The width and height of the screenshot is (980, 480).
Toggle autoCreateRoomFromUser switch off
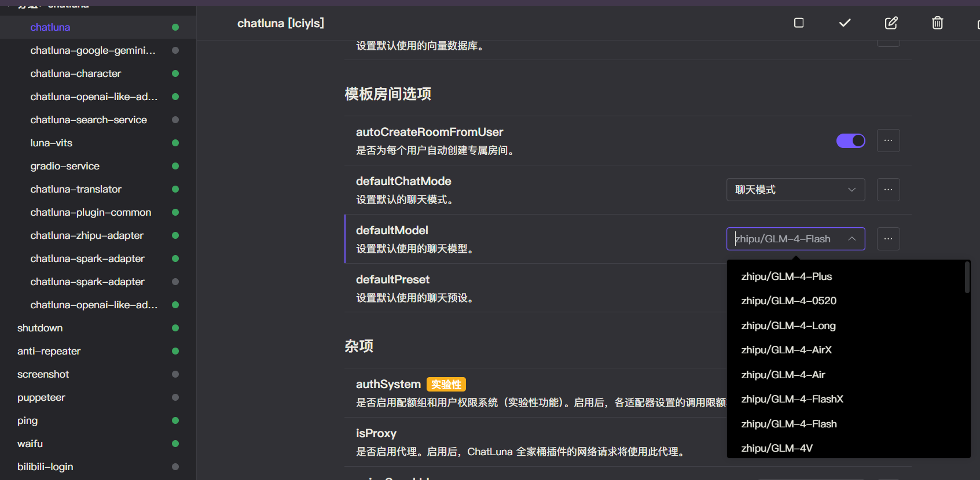click(x=851, y=141)
